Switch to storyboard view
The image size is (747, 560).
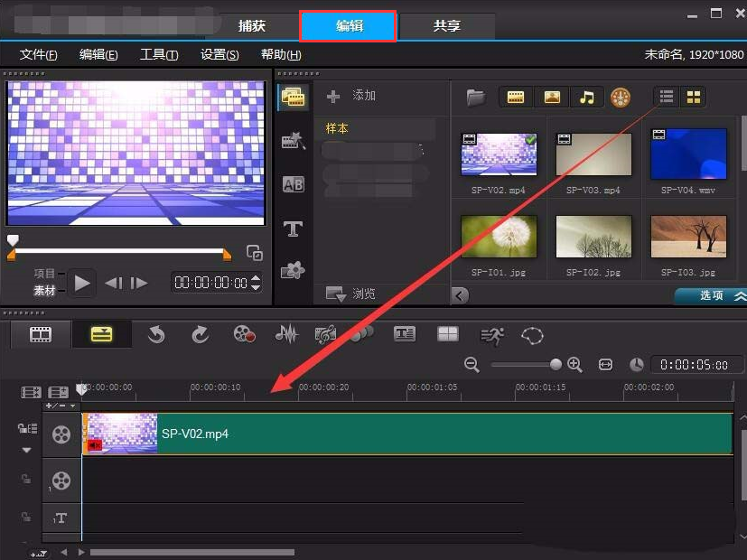pos(41,335)
